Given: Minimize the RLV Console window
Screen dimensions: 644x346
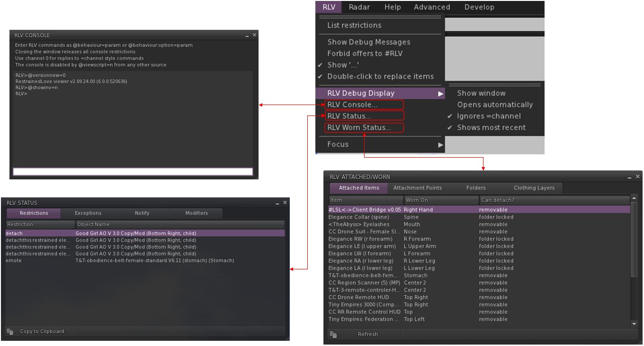Looking at the screenshot, I should coord(247,35).
